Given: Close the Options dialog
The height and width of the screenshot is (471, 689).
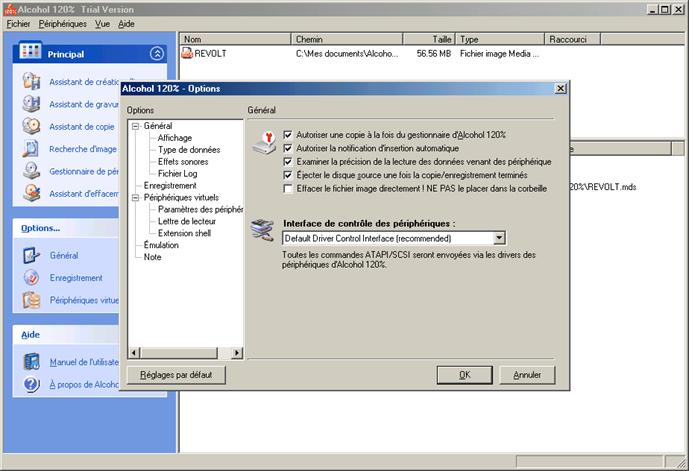Looking at the screenshot, I should (x=560, y=88).
